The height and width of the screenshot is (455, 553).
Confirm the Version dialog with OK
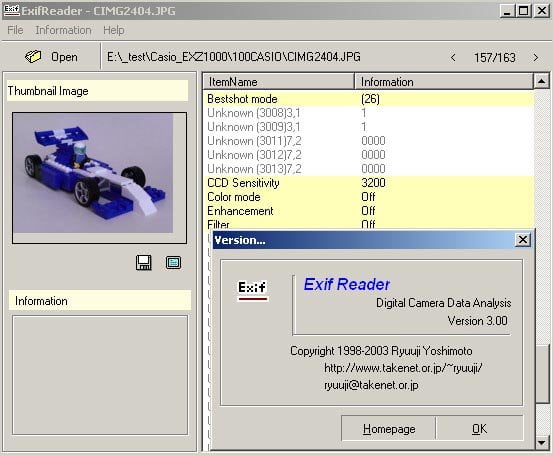pos(479,428)
